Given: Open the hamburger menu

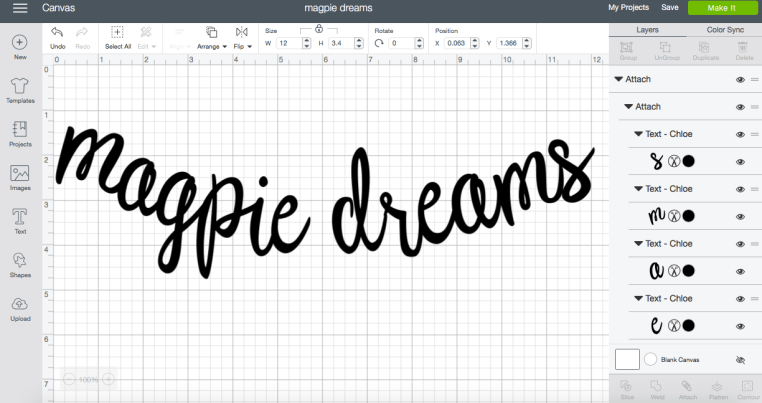Looking at the screenshot, I should pos(20,8).
